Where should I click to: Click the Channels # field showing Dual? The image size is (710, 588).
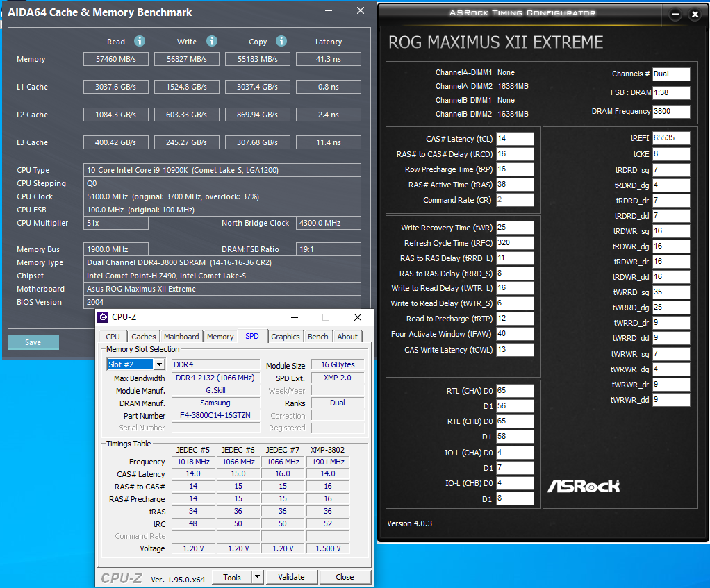[x=671, y=74]
